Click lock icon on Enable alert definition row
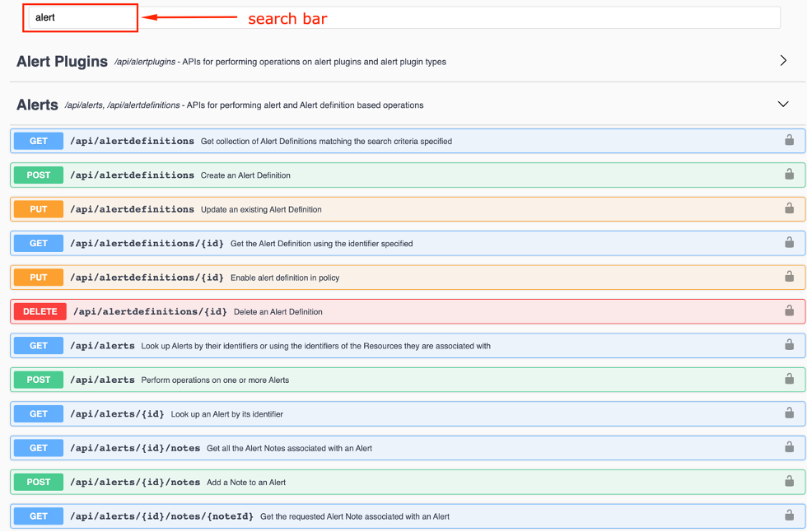The width and height of the screenshot is (807, 532). (789, 276)
